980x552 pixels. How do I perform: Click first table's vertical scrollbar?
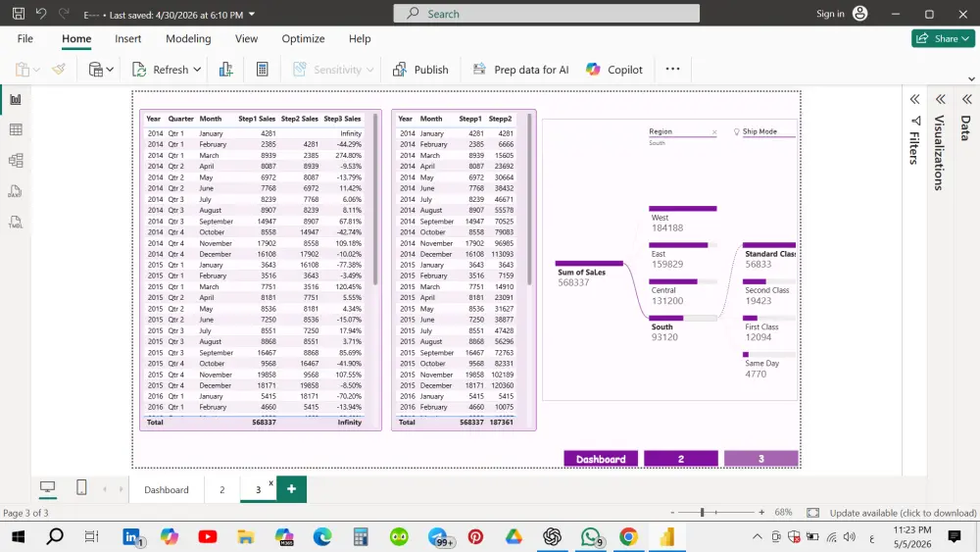[375, 199]
